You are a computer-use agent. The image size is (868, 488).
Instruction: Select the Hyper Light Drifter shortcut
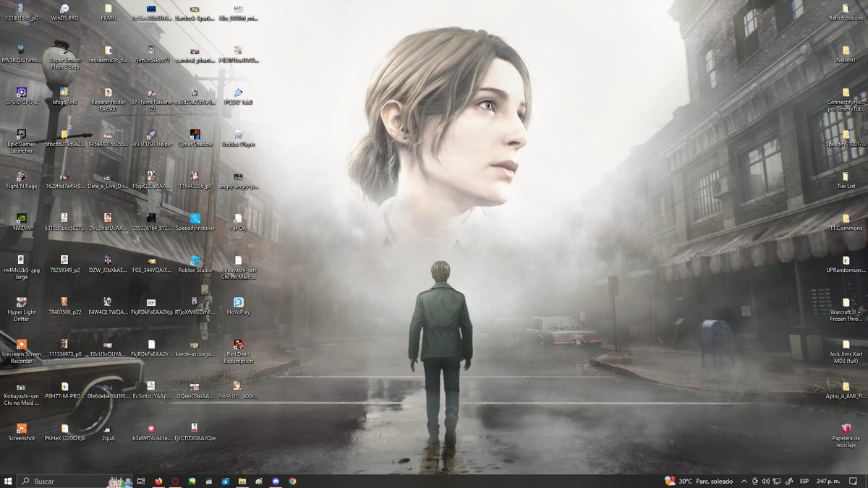pyautogui.click(x=21, y=309)
